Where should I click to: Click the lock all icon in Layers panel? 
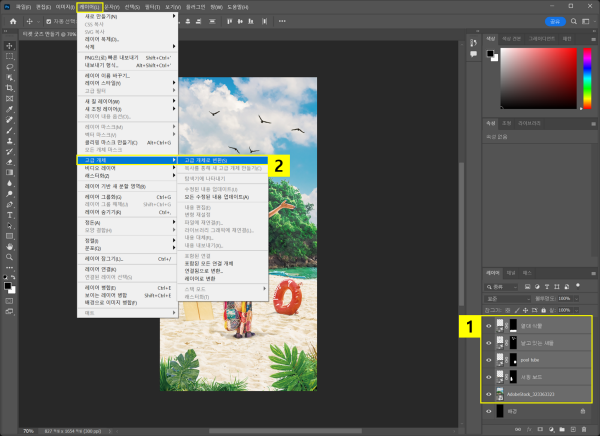[x=543, y=310]
